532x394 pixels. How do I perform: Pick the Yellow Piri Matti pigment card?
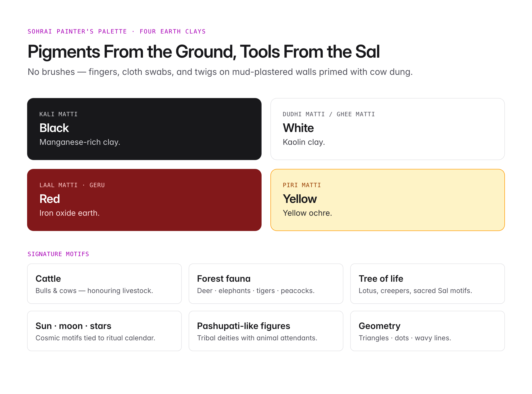[388, 200]
